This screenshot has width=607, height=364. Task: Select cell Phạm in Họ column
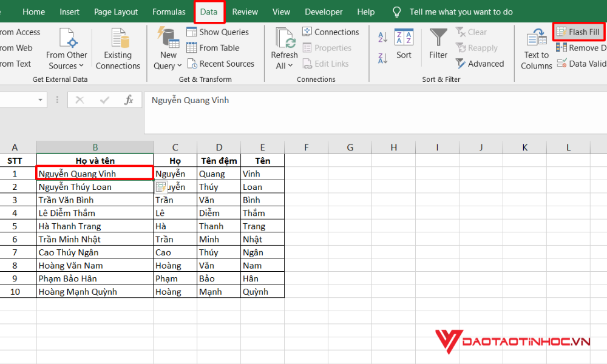(175, 279)
